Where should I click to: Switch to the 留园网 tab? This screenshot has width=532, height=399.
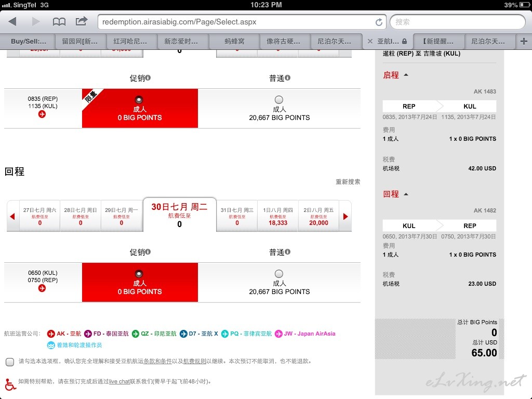click(79, 42)
